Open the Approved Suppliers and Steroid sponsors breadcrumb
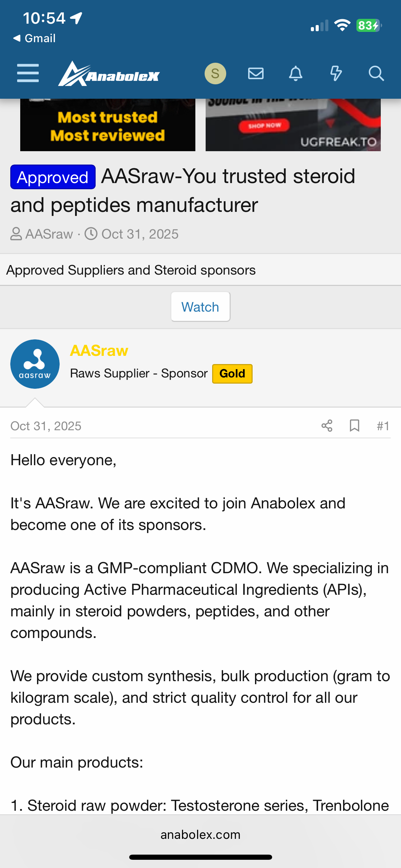 click(x=131, y=270)
